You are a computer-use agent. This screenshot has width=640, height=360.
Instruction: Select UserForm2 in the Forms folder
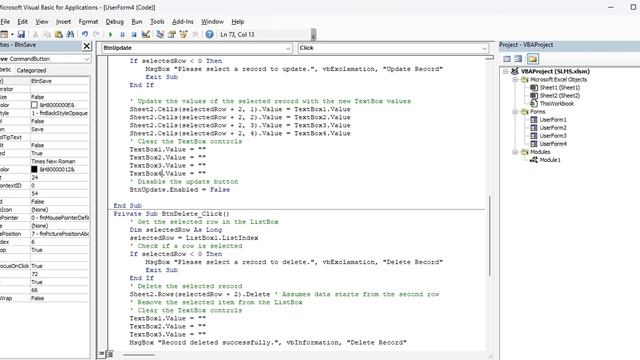(x=553, y=128)
